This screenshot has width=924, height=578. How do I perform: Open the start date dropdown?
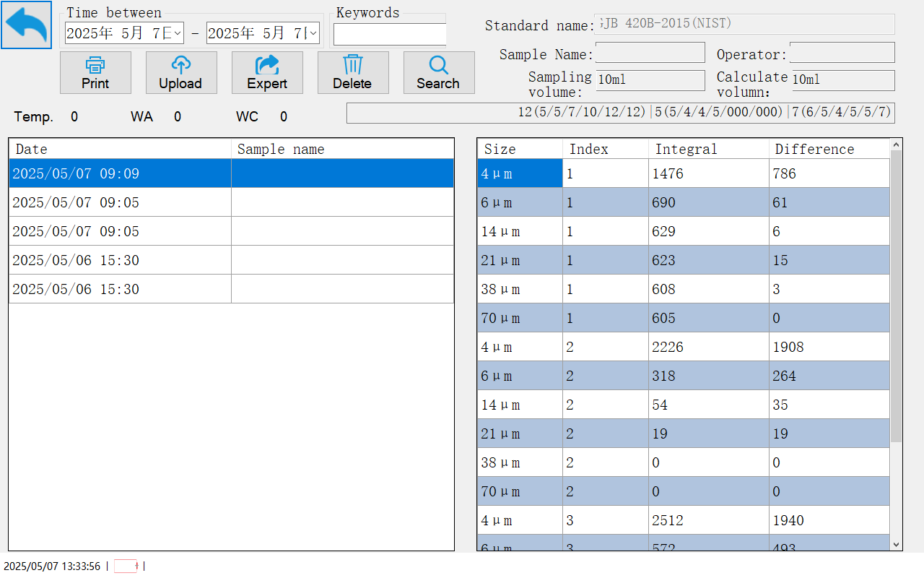[x=178, y=33]
